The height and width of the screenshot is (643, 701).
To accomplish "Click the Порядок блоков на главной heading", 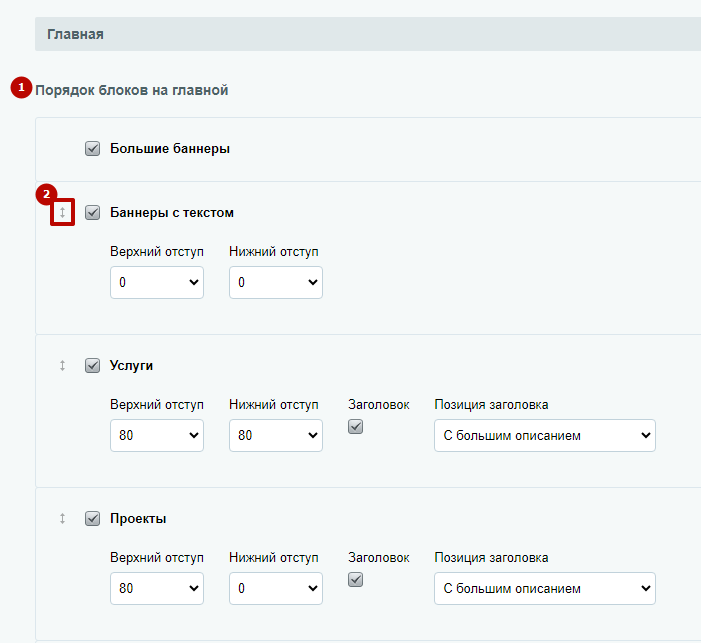I will [x=131, y=90].
